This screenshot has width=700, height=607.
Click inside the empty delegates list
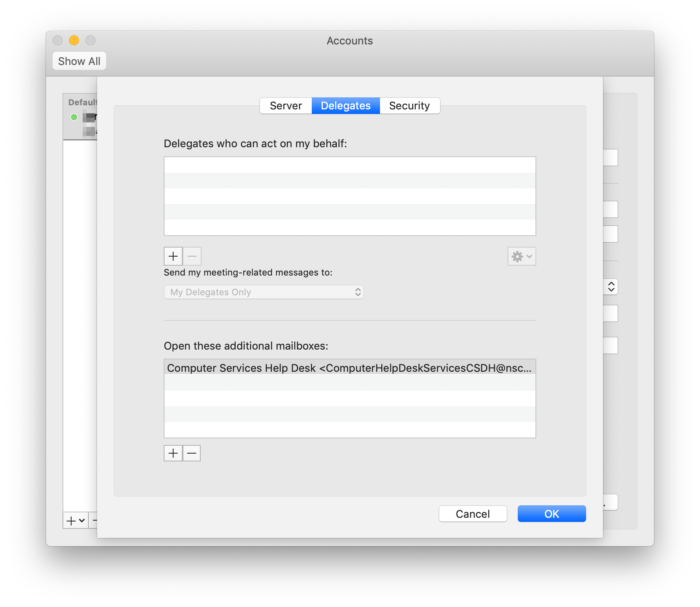350,196
